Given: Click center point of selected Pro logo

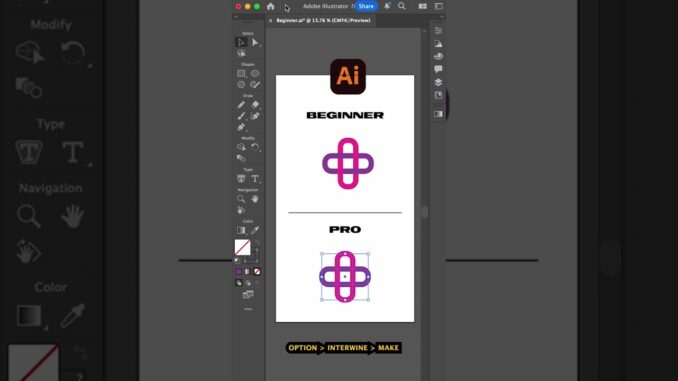Looking at the screenshot, I should (x=345, y=276).
